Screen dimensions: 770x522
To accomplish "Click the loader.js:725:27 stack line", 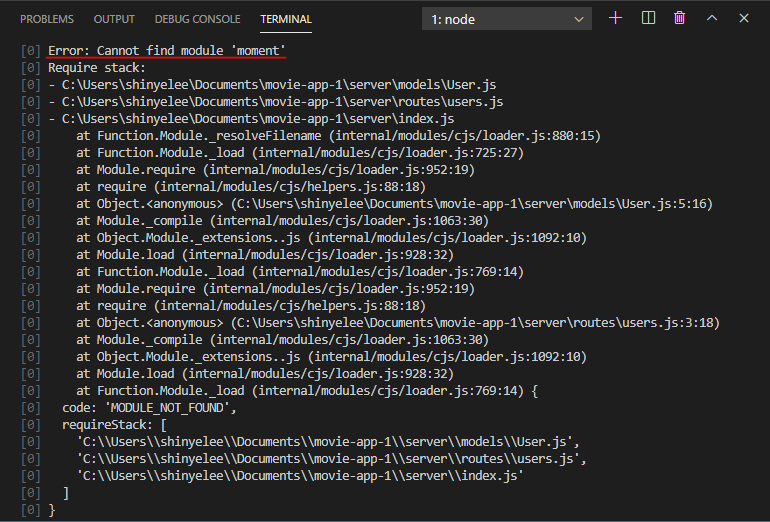I will 300,153.
